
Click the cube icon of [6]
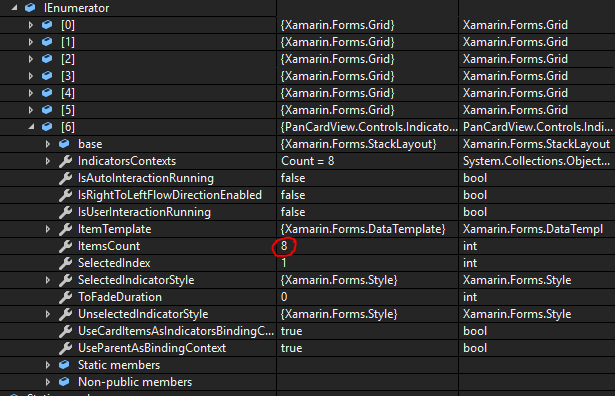point(47,127)
